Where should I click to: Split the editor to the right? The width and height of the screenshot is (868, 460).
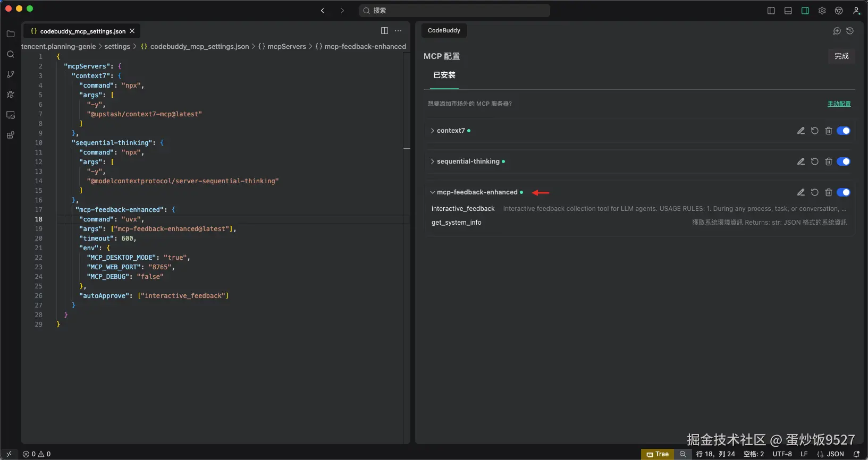pos(384,31)
